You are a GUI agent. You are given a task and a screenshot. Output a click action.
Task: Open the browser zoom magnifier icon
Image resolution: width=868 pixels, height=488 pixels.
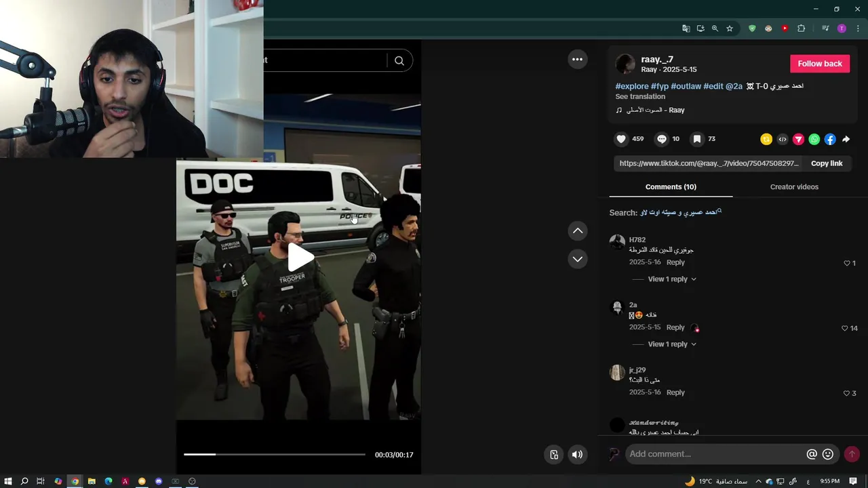[x=715, y=28]
